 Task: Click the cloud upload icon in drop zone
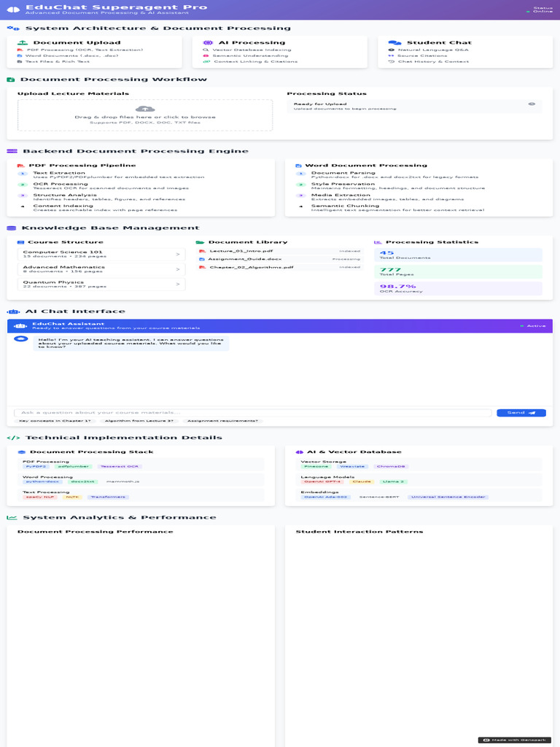(x=145, y=109)
